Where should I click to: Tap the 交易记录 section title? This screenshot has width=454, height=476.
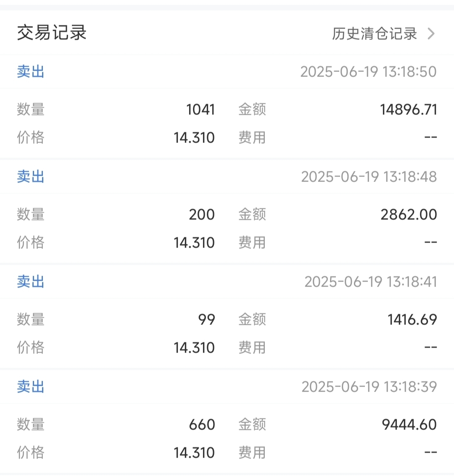point(52,32)
